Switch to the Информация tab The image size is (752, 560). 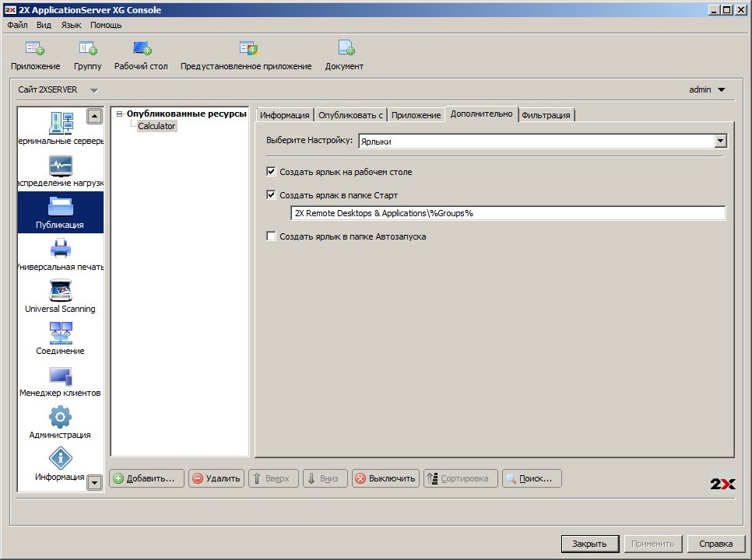click(284, 115)
